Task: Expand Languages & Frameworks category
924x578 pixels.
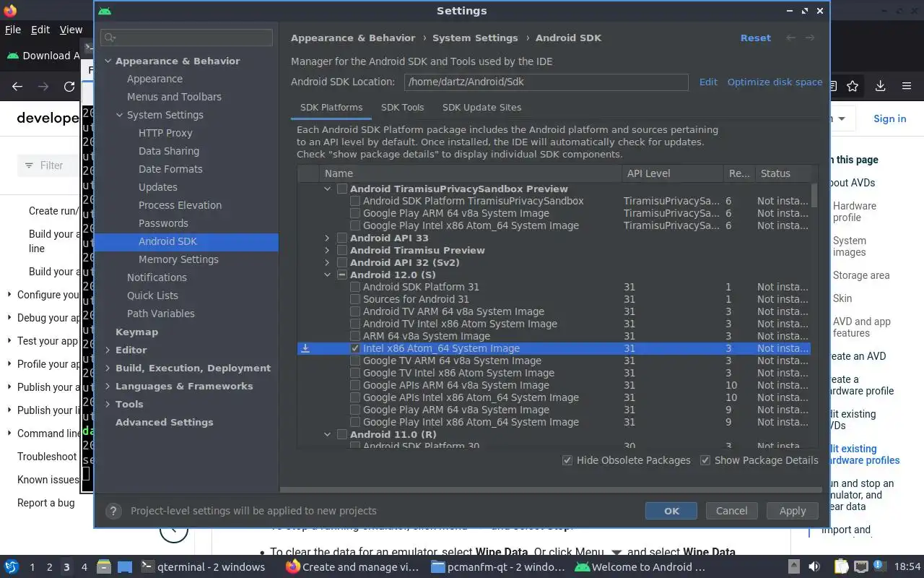Action: coord(108,386)
